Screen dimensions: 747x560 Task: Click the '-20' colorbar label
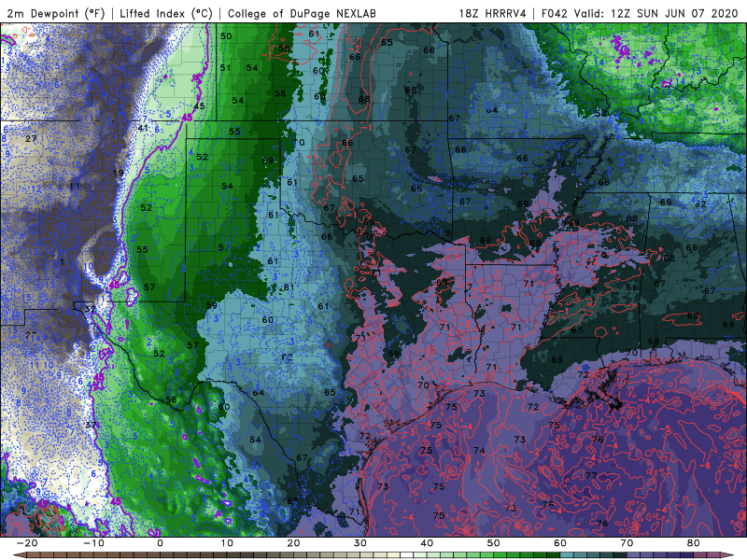click(x=27, y=543)
